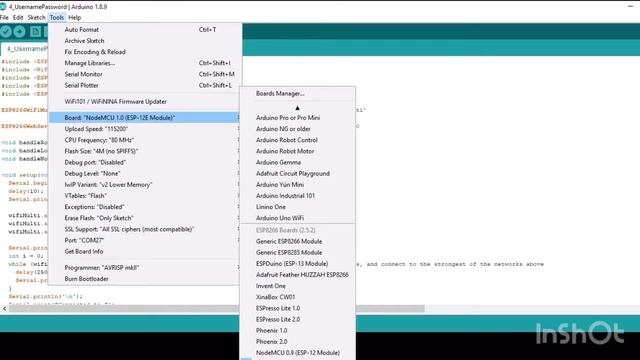Select Linino One board

298,207
